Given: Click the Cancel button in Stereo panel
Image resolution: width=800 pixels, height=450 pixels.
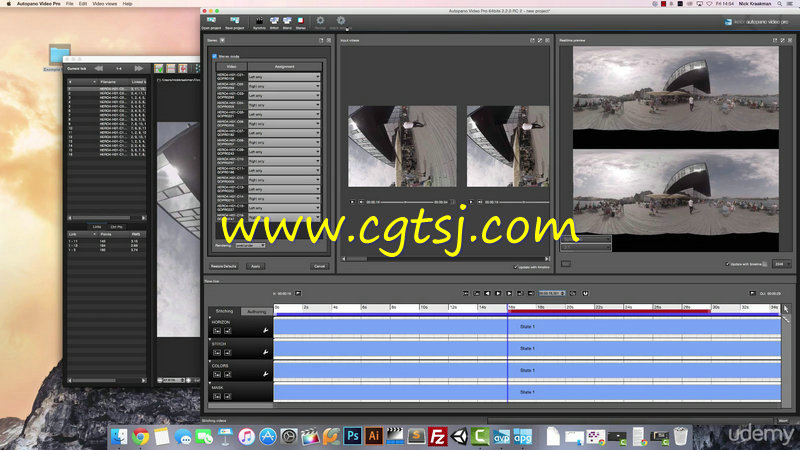Looking at the screenshot, I should (319, 266).
